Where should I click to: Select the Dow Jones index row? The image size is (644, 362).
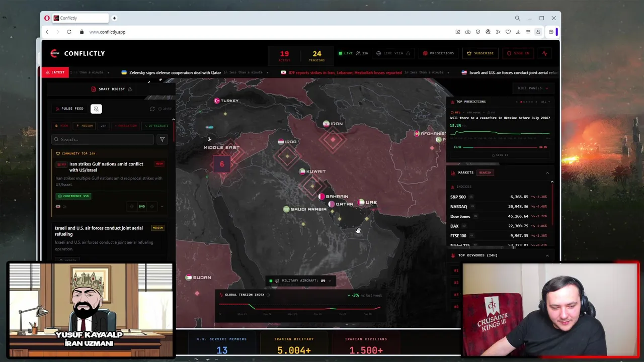click(x=499, y=216)
